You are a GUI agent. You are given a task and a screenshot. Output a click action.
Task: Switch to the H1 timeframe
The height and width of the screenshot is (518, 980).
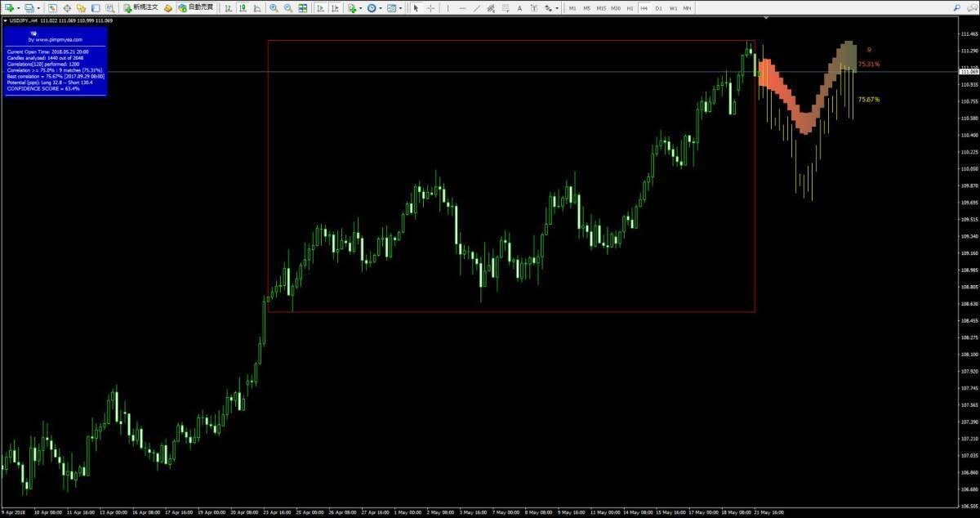click(x=630, y=8)
